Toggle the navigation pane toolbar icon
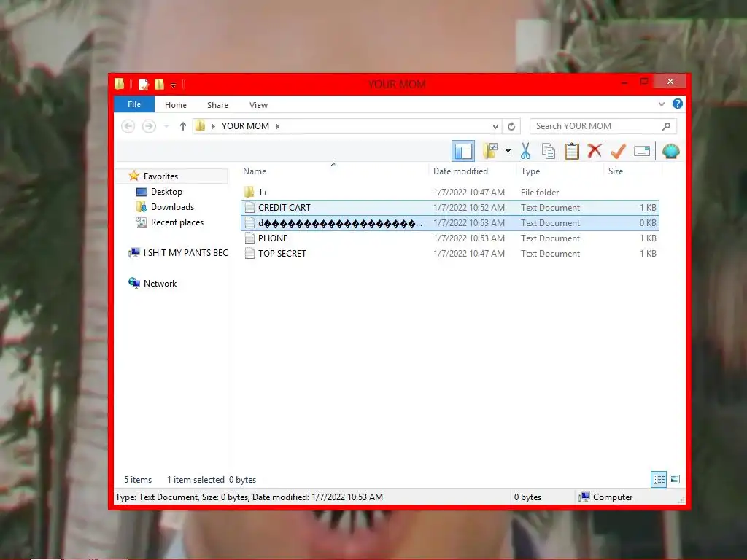747x560 pixels. (x=463, y=152)
